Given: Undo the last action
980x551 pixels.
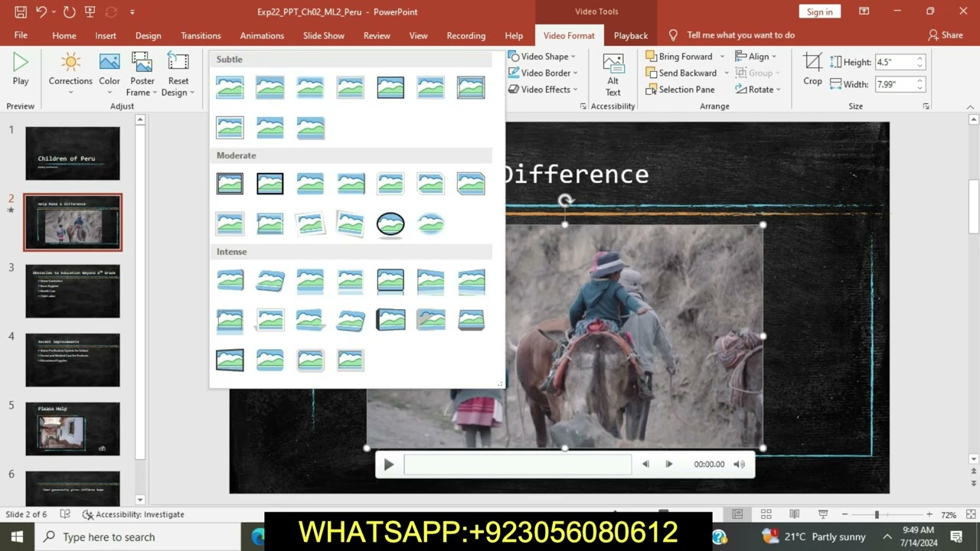Looking at the screenshot, I should tap(41, 11).
